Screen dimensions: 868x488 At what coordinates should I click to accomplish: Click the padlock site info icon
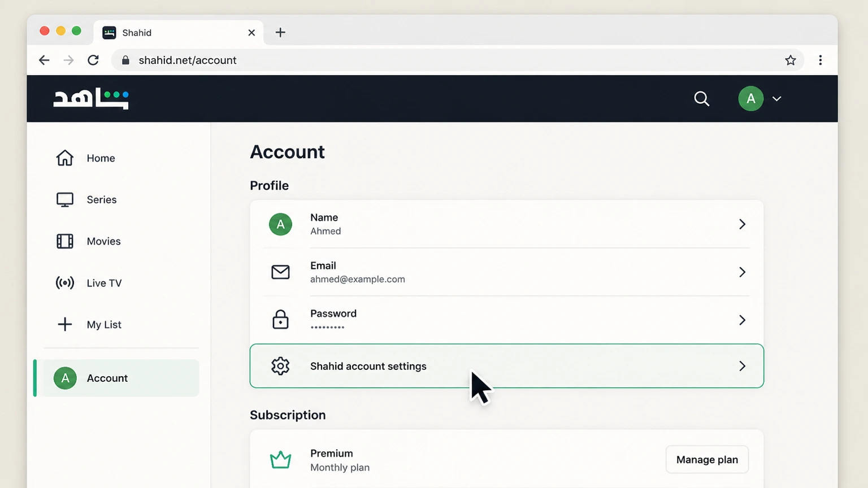tap(125, 60)
